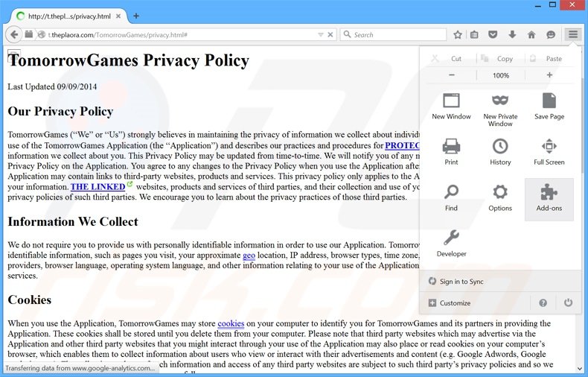Open the Options settings
The image size is (588, 377).
[x=500, y=198]
